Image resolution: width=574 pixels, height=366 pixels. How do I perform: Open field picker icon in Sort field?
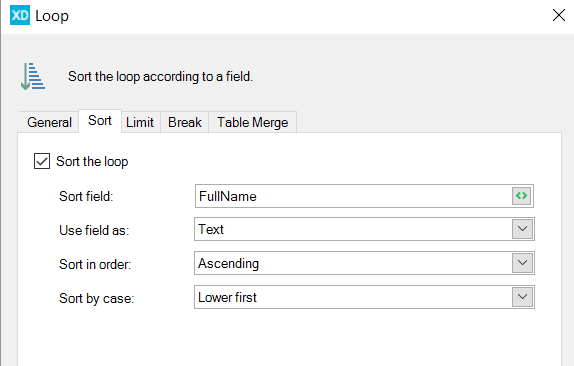click(x=522, y=196)
